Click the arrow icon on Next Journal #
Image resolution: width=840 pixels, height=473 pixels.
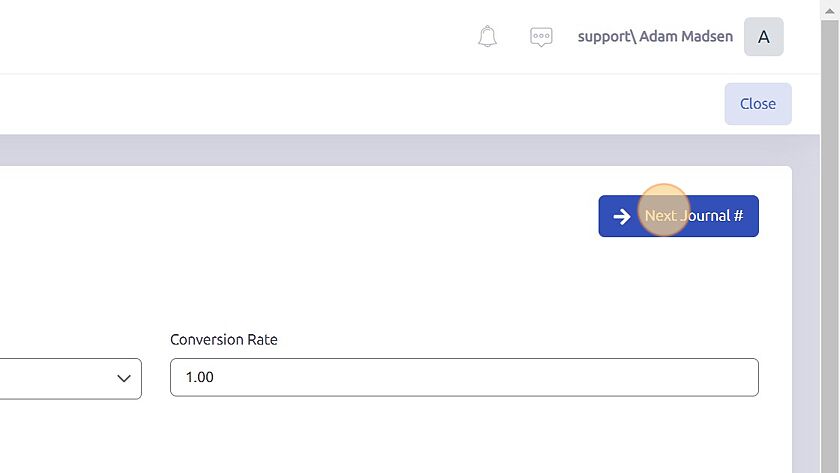621,216
